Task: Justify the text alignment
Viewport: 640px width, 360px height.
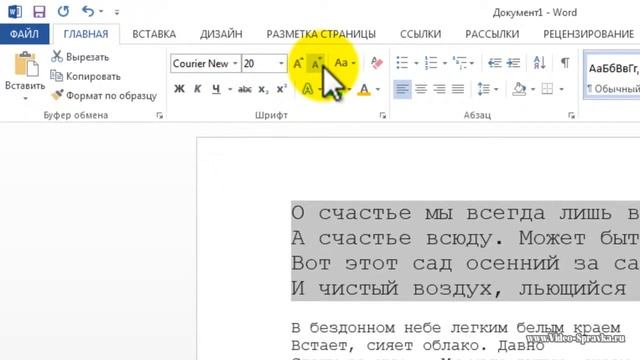Action: click(458, 89)
